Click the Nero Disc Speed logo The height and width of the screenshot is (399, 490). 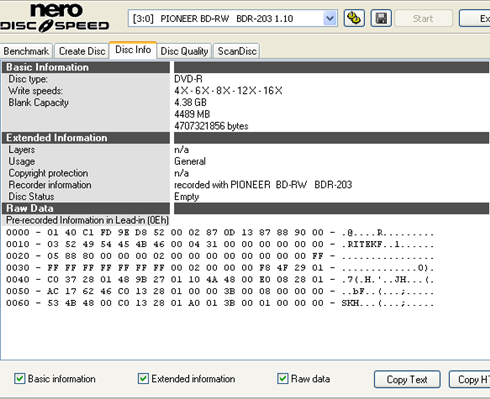[55, 18]
